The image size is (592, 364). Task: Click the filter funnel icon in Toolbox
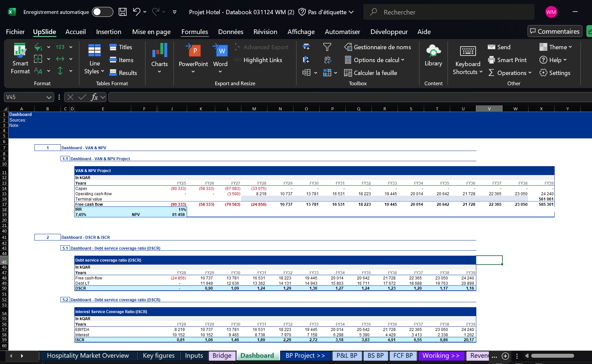[327, 47]
